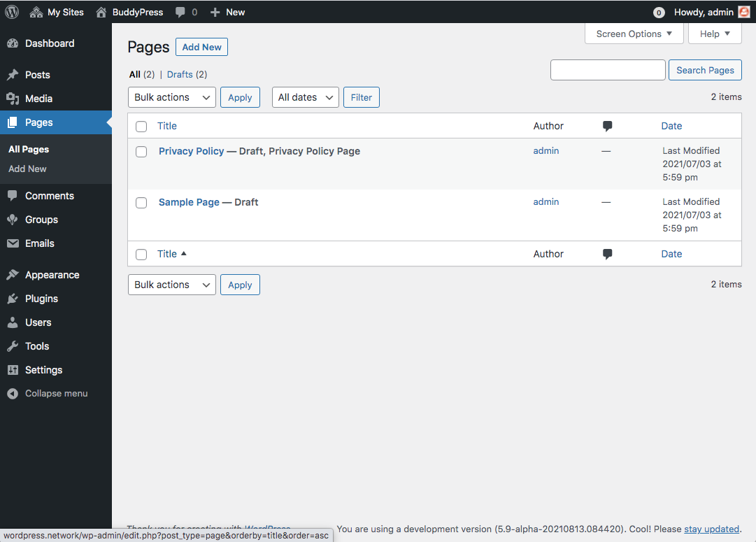This screenshot has width=756, height=542.
Task: Sort by comments bubble icon in table header
Action: (607, 126)
